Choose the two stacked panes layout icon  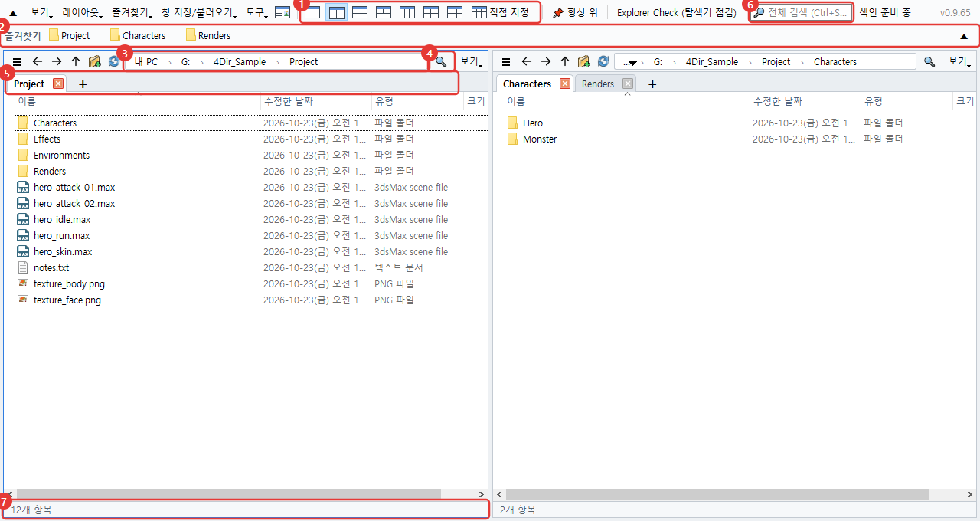click(x=360, y=12)
